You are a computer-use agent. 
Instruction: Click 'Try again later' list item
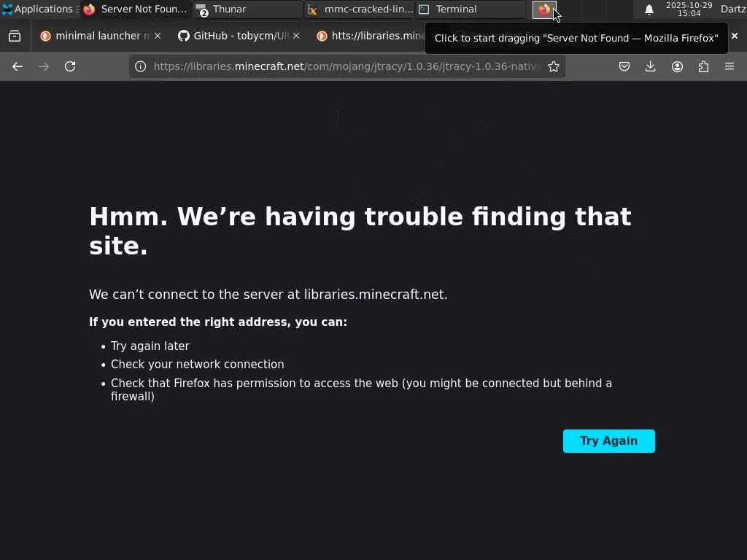pos(150,346)
